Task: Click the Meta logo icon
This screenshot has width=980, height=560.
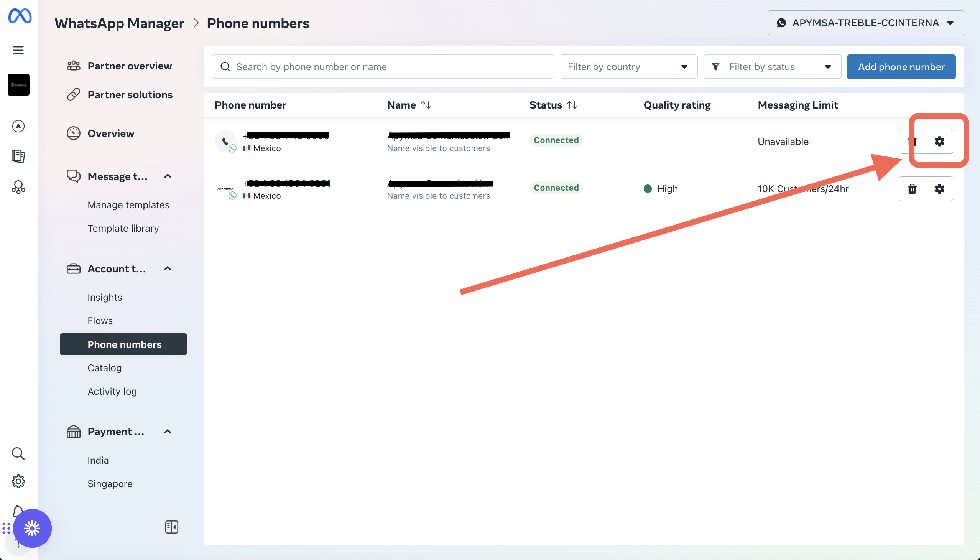Action: coord(20,16)
